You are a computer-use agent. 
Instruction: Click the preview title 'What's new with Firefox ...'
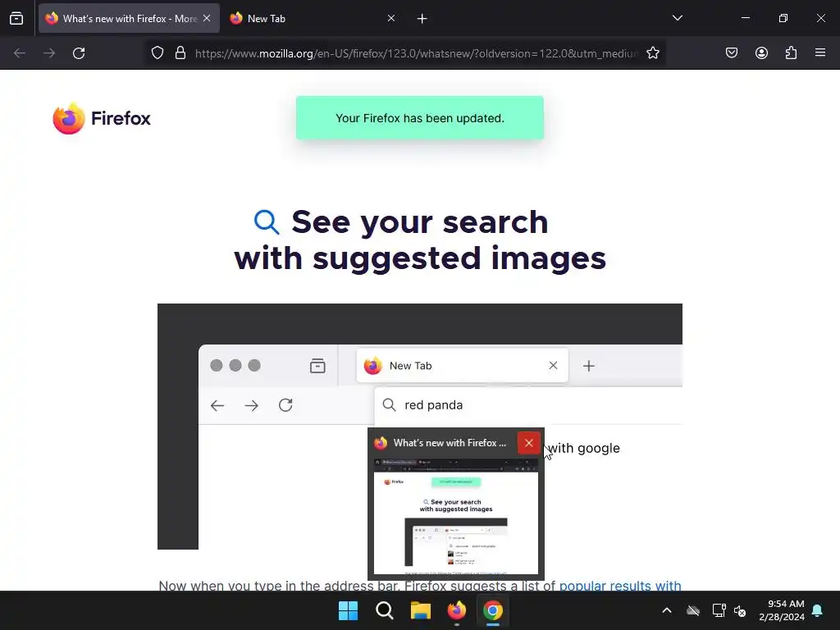450,443
